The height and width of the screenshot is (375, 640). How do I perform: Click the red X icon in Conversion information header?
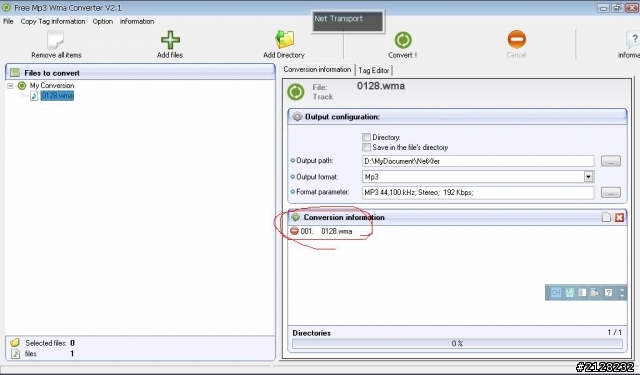619,217
